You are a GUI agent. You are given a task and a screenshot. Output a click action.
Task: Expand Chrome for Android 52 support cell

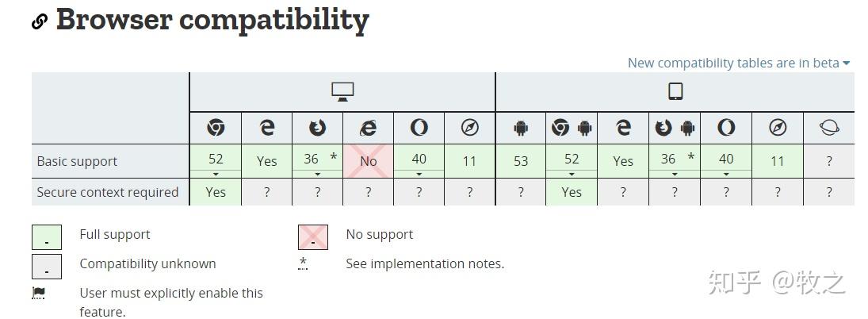(x=572, y=161)
